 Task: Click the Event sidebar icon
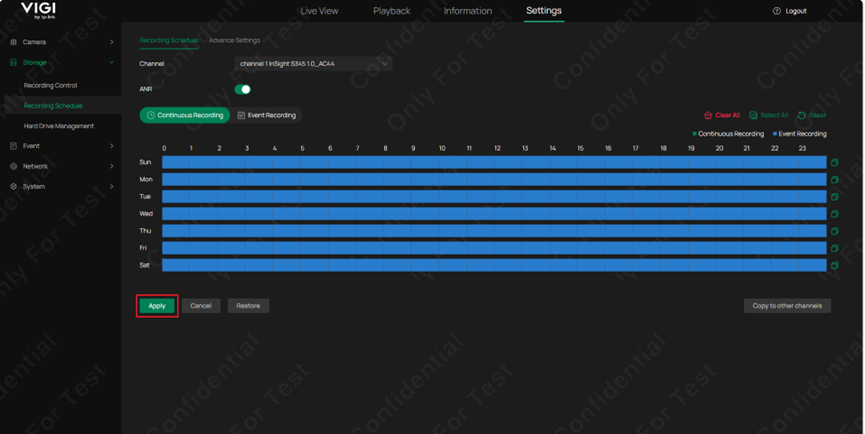point(14,146)
